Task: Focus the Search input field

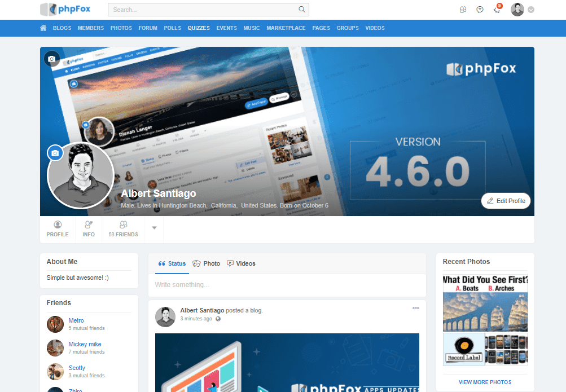Action: click(208, 10)
